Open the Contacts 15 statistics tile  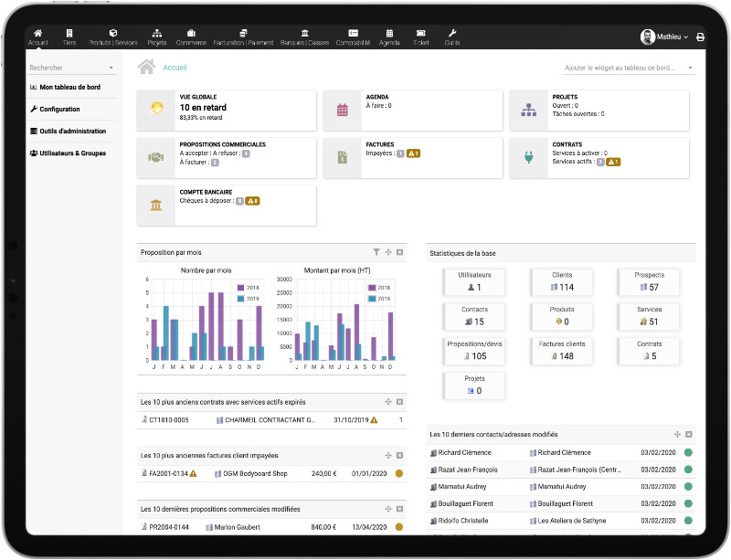[474, 317]
